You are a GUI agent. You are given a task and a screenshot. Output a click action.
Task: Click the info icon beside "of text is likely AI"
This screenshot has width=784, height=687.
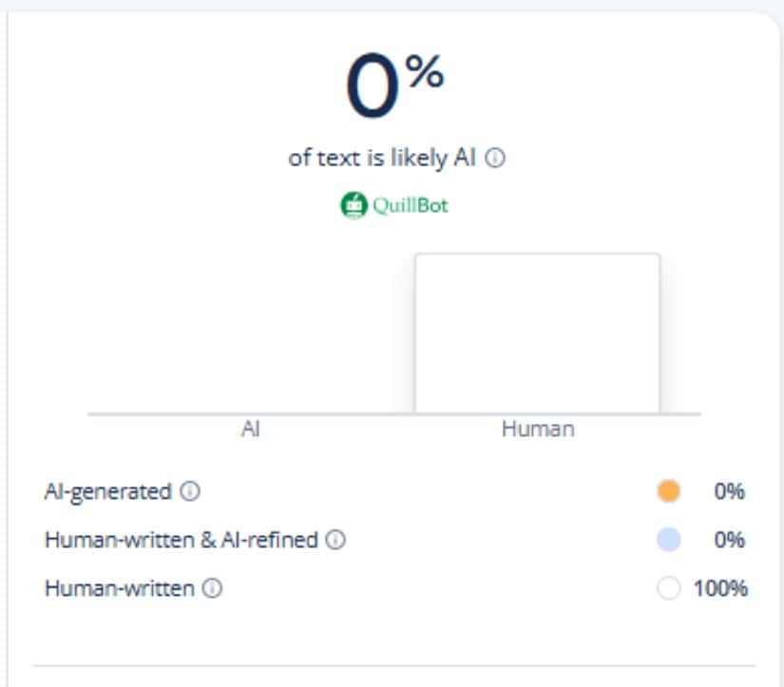(495, 159)
